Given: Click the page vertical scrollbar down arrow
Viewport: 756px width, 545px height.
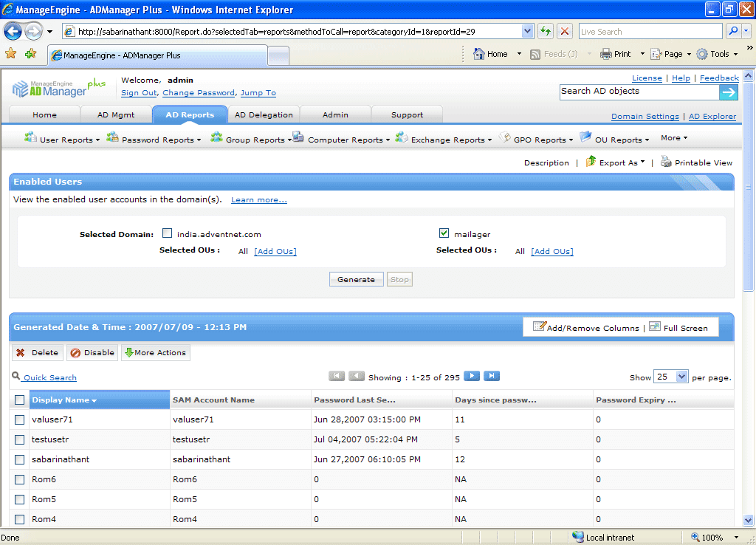Looking at the screenshot, I should pyautogui.click(x=748, y=521).
